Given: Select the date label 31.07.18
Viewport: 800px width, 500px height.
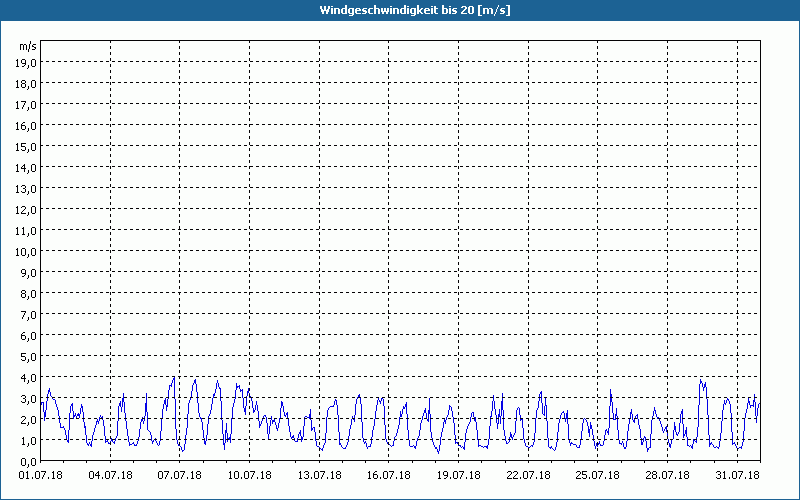Looking at the screenshot, I should pos(737,476).
